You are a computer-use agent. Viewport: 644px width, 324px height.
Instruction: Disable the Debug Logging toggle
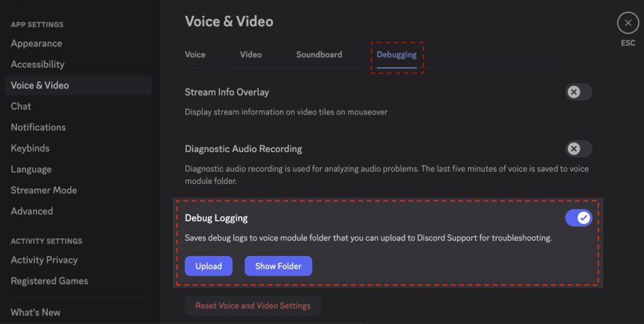pos(578,218)
